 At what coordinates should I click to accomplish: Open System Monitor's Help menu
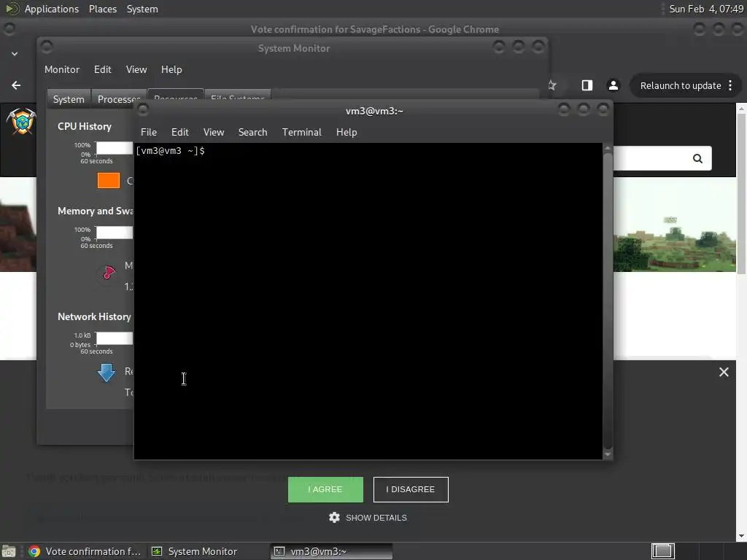coord(171,69)
